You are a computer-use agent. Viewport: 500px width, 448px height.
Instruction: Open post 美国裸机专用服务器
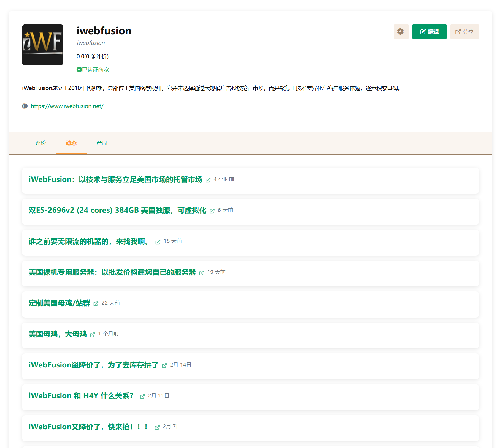[112, 272]
